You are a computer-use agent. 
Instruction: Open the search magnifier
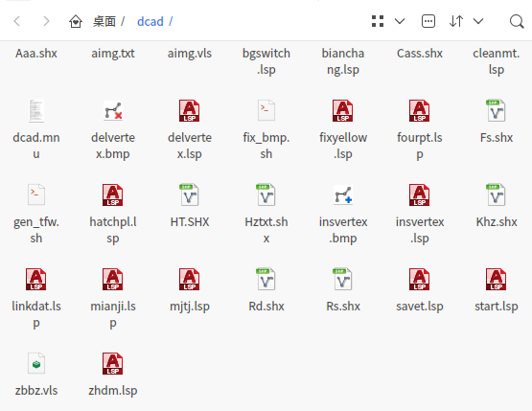point(517,21)
